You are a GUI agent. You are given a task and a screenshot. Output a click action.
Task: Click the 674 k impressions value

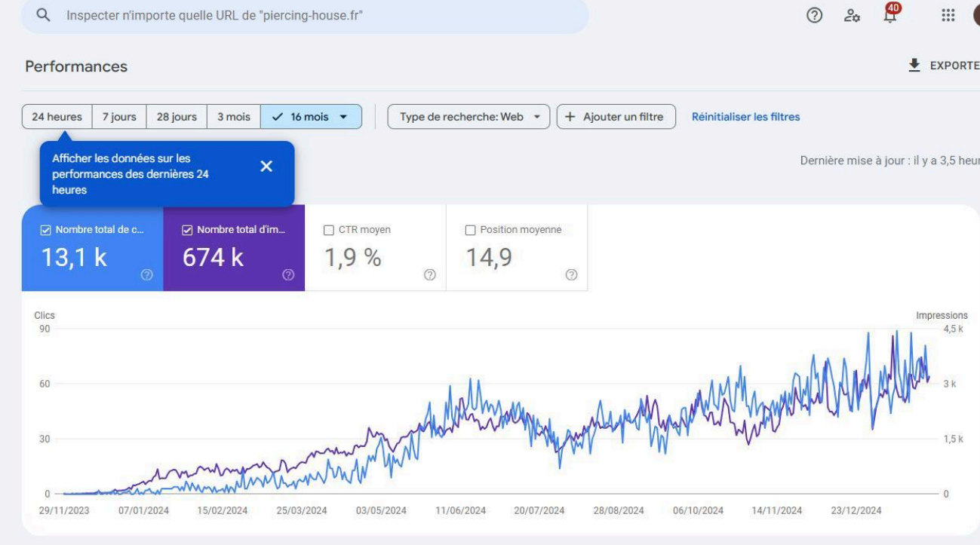(x=213, y=257)
